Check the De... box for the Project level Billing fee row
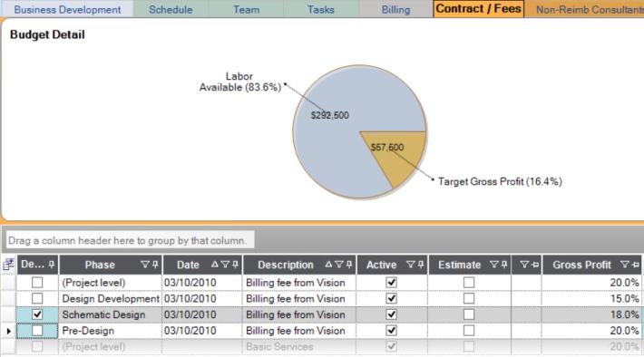Viewport: 644px width, 357px height. [x=37, y=283]
